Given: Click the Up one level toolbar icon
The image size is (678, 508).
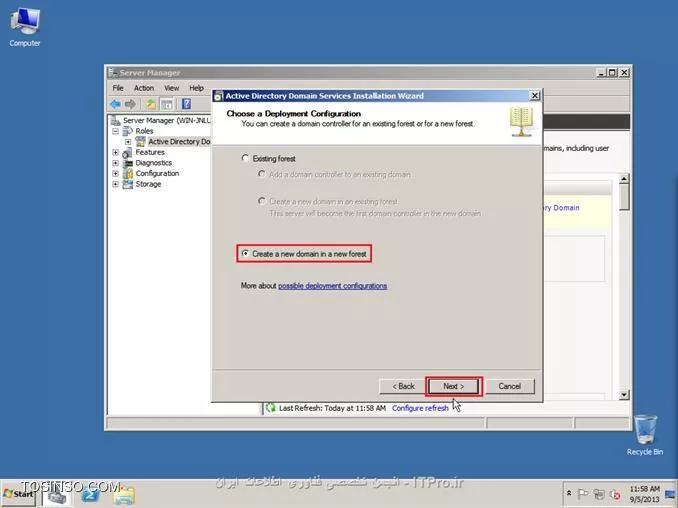Looking at the screenshot, I should click(150, 104).
